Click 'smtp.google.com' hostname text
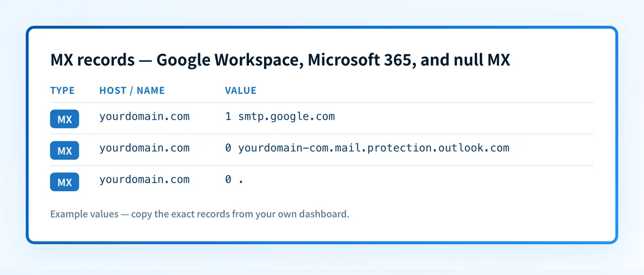644x275 pixels. tap(287, 117)
